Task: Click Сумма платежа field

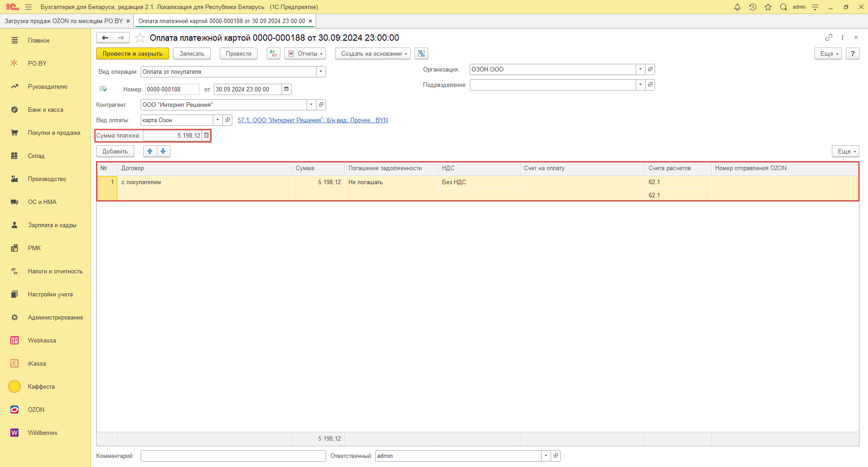Action: (x=173, y=135)
